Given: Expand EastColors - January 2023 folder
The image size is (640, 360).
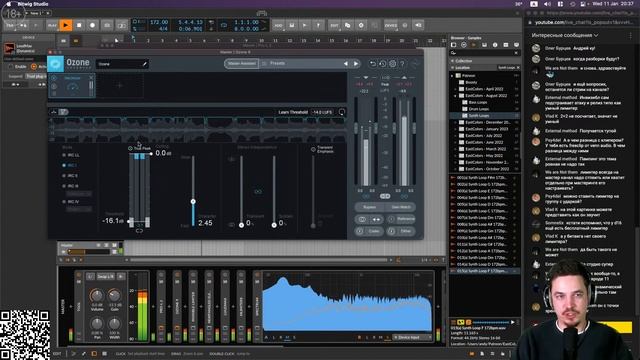Looking at the screenshot, I should [456, 129].
